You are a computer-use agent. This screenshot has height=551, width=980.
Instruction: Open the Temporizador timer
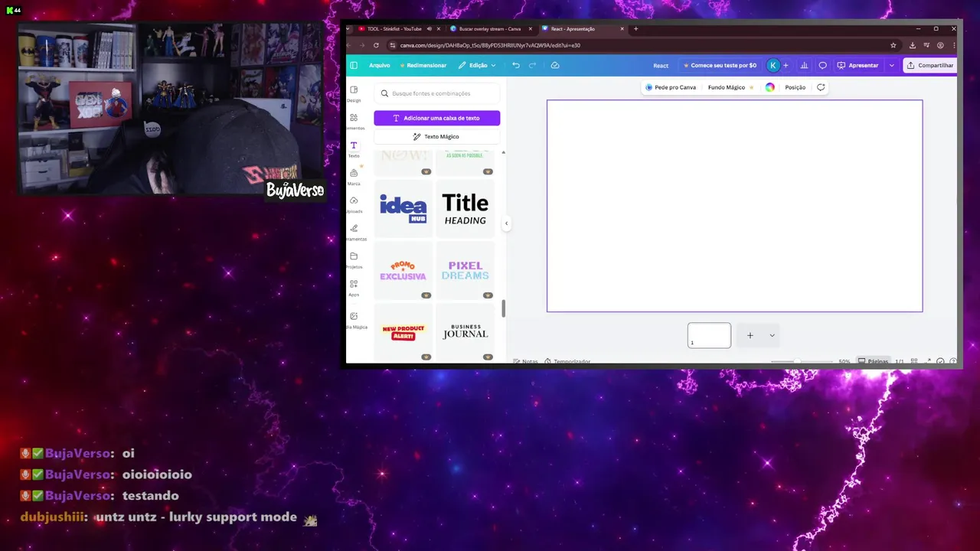click(567, 361)
